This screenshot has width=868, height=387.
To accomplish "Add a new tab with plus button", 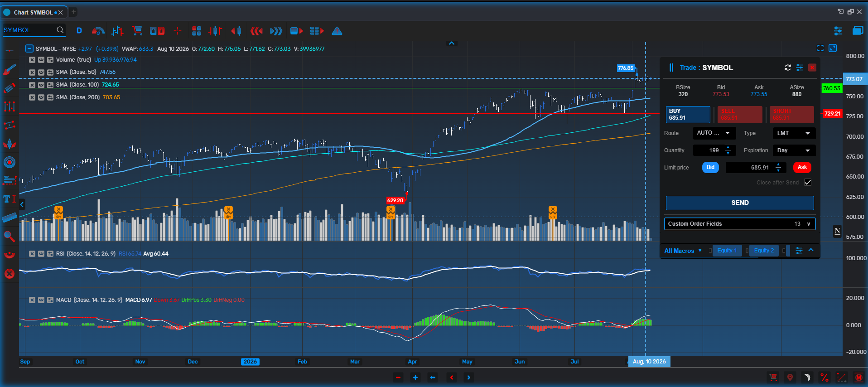I will (73, 12).
